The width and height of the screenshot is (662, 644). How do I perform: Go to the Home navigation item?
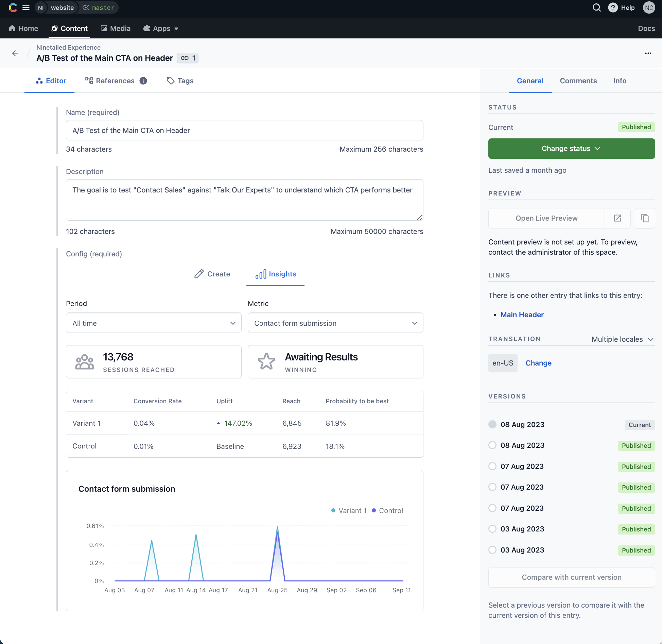[x=23, y=29]
